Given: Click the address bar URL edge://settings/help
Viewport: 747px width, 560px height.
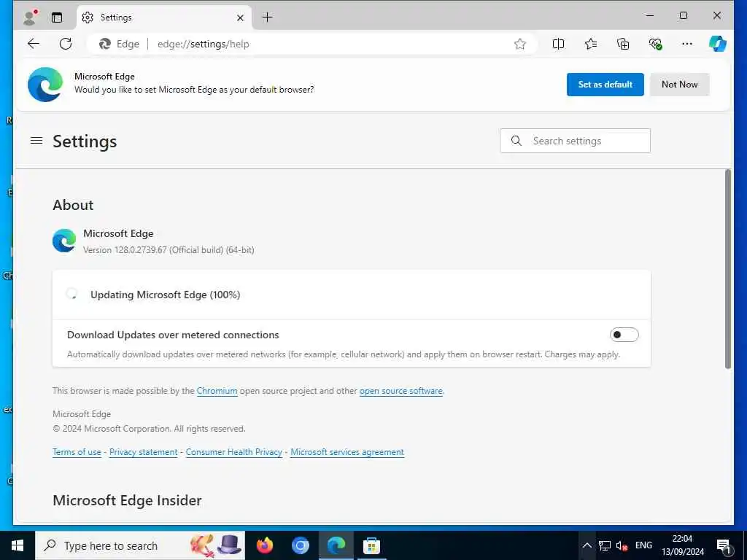Looking at the screenshot, I should tap(204, 44).
